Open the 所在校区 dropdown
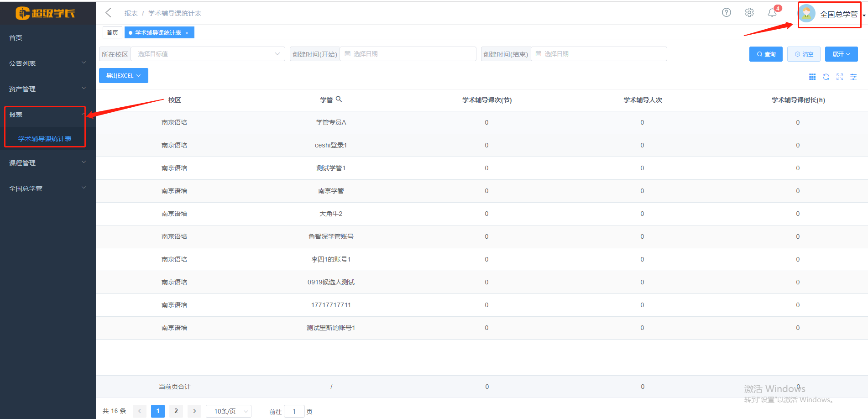 click(208, 54)
